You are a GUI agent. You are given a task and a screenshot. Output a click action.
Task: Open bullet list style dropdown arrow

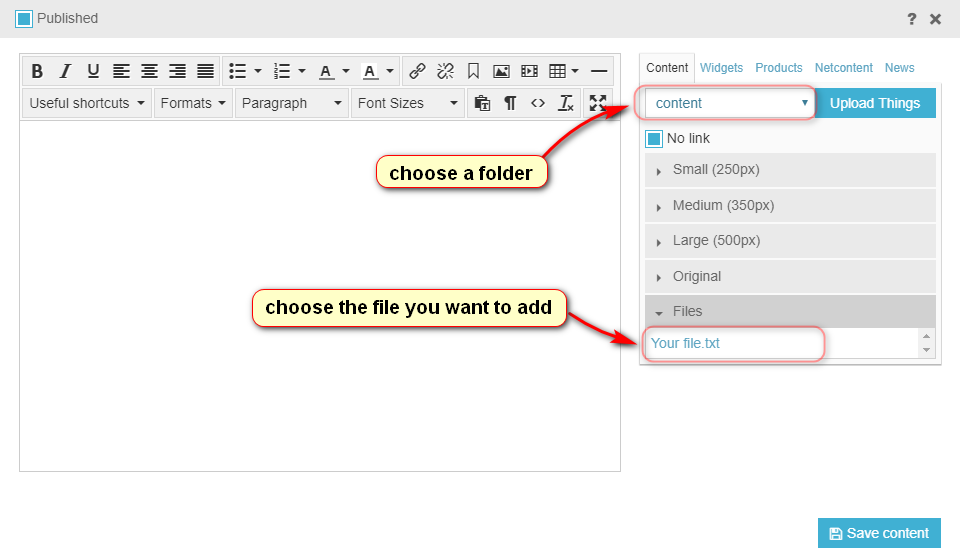click(x=258, y=71)
